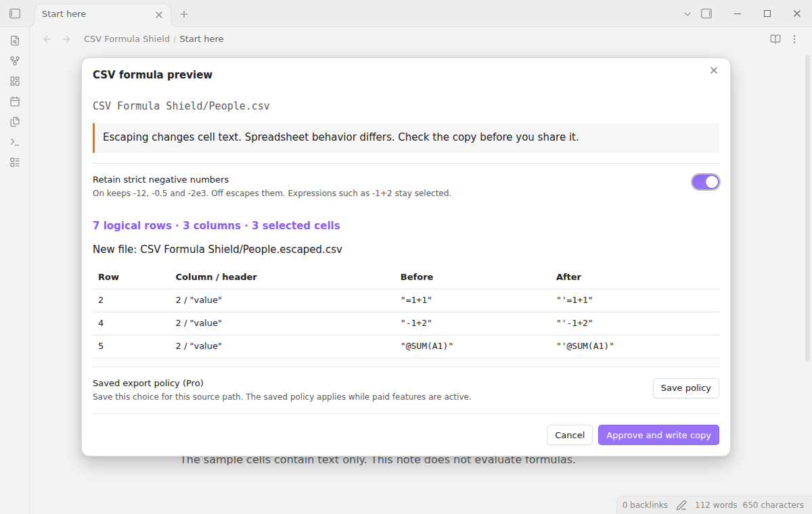Click Column / header table header
Screen dimensions: 812x514
pyautogui.click(x=217, y=277)
